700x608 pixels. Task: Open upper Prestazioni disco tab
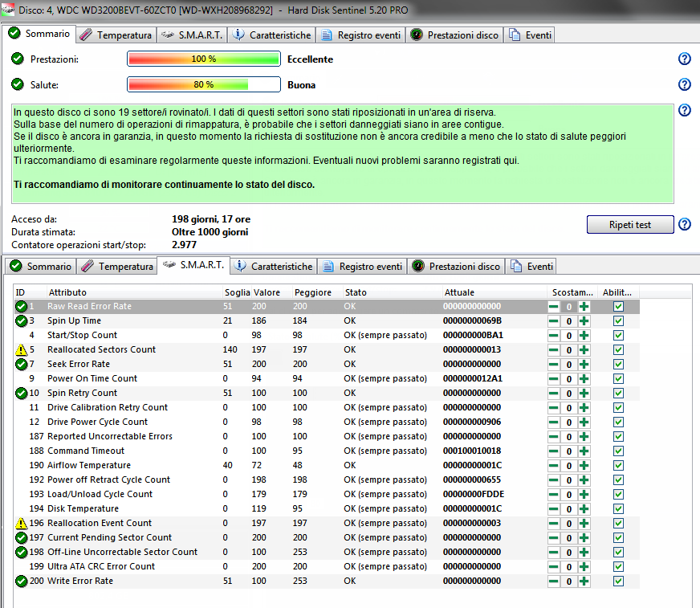pyautogui.click(x=454, y=35)
